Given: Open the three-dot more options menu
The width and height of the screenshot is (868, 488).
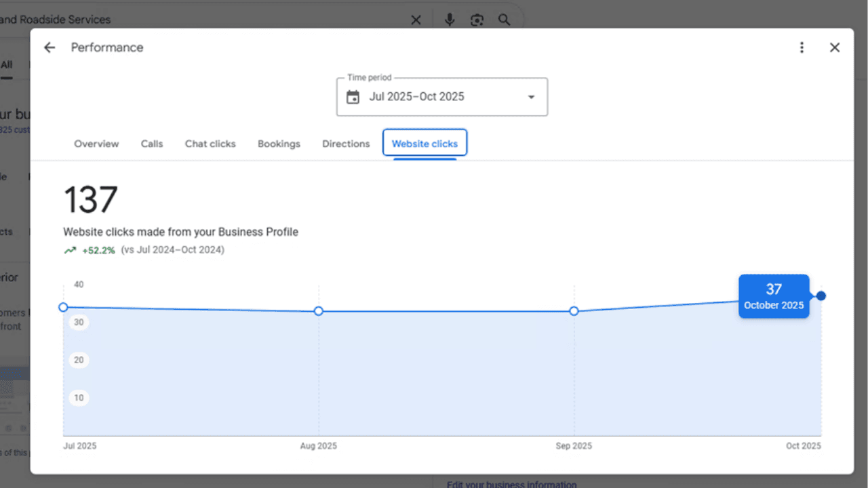Looking at the screenshot, I should point(802,47).
